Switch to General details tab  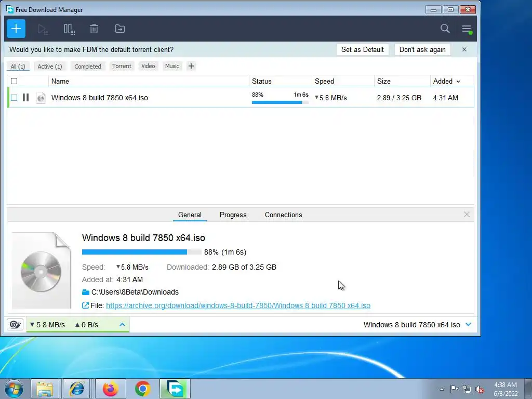pos(190,215)
